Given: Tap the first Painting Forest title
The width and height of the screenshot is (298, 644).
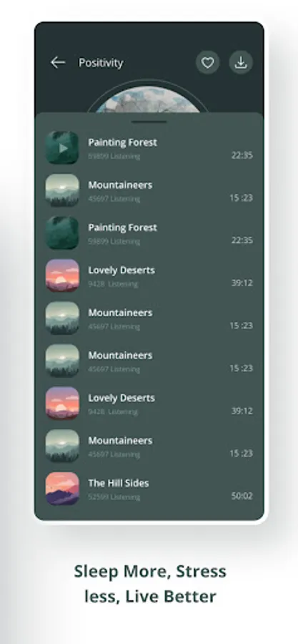Looking at the screenshot, I should coord(123,142).
